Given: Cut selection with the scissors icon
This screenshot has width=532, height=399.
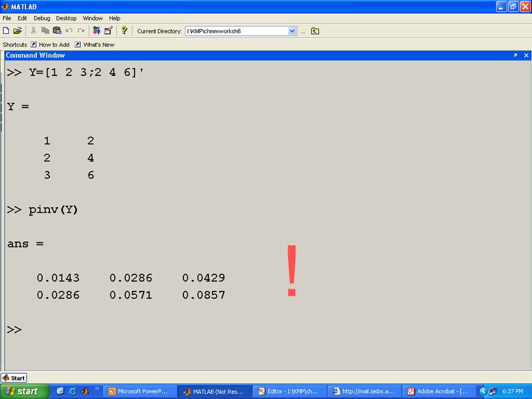Looking at the screenshot, I should [33, 31].
